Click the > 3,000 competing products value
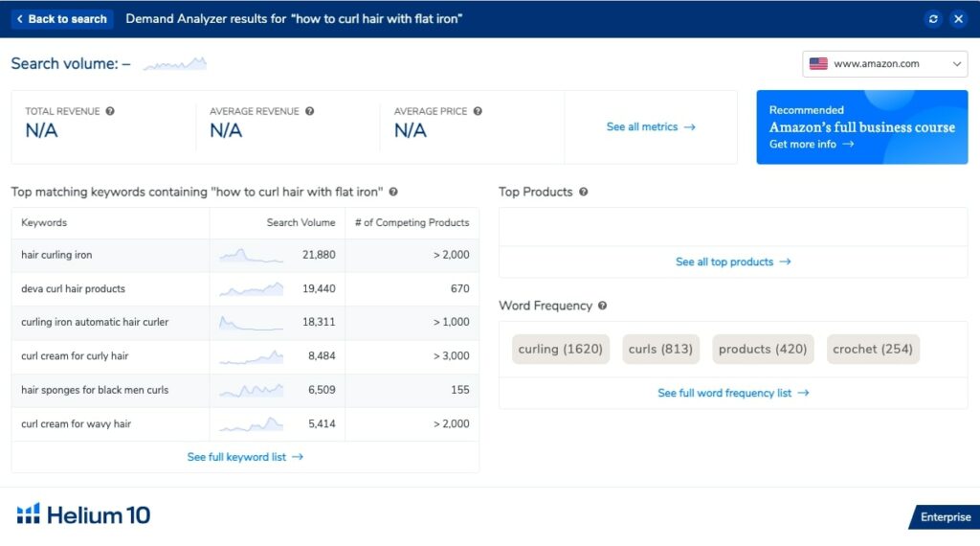 (x=452, y=356)
